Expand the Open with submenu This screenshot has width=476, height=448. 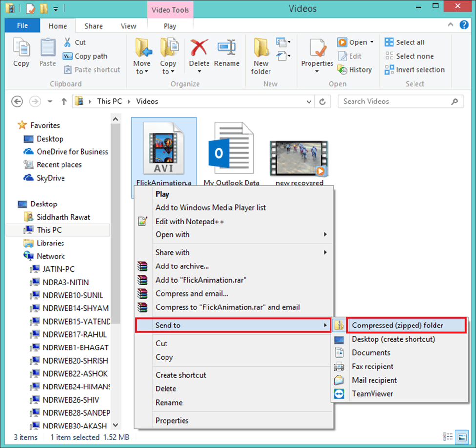172,235
